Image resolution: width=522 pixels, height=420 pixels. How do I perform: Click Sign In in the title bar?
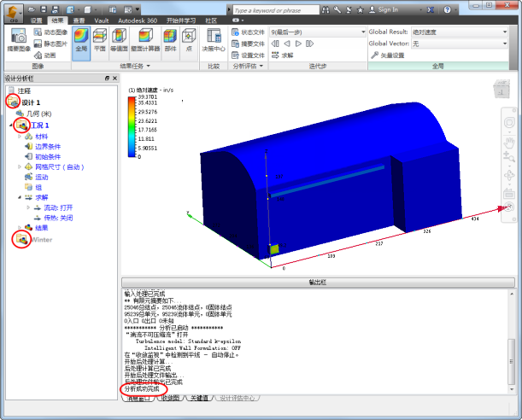(384, 10)
